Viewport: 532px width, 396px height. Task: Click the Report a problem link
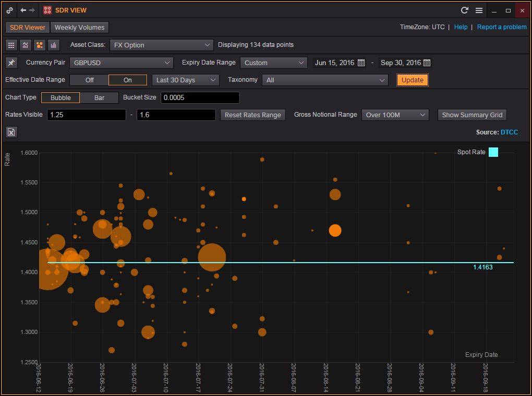(502, 27)
